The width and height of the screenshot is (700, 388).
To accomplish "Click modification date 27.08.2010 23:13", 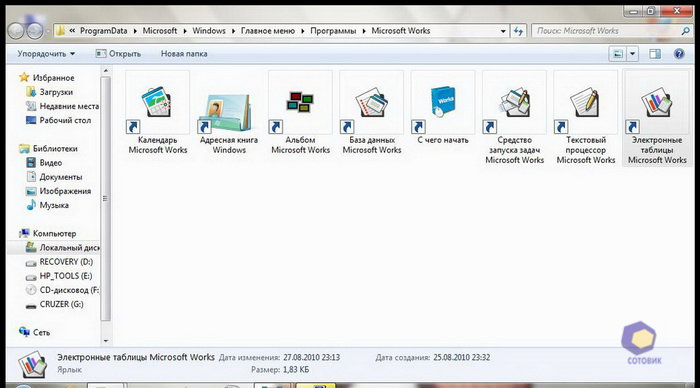I will point(312,358).
